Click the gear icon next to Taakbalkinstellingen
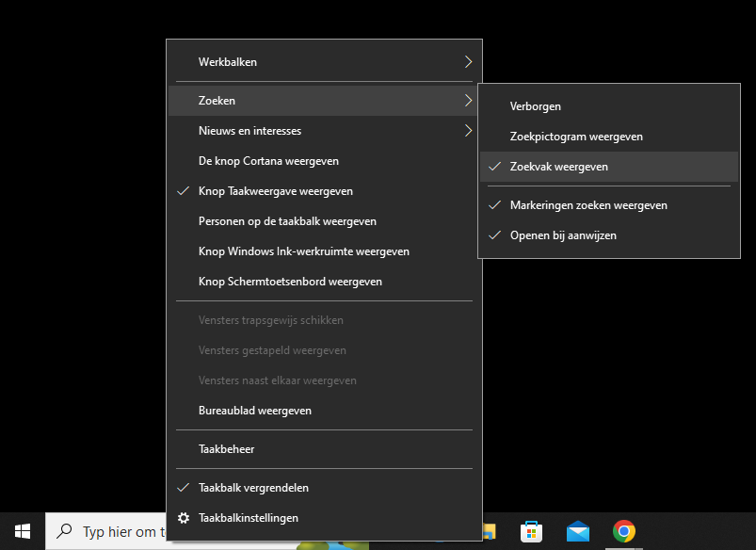Viewport: 756px width, 550px height. click(184, 518)
